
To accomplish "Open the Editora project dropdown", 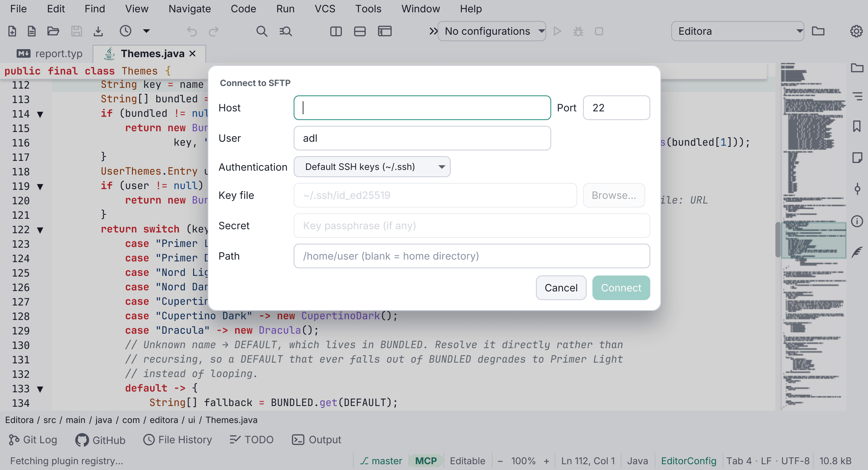I will pyautogui.click(x=737, y=31).
